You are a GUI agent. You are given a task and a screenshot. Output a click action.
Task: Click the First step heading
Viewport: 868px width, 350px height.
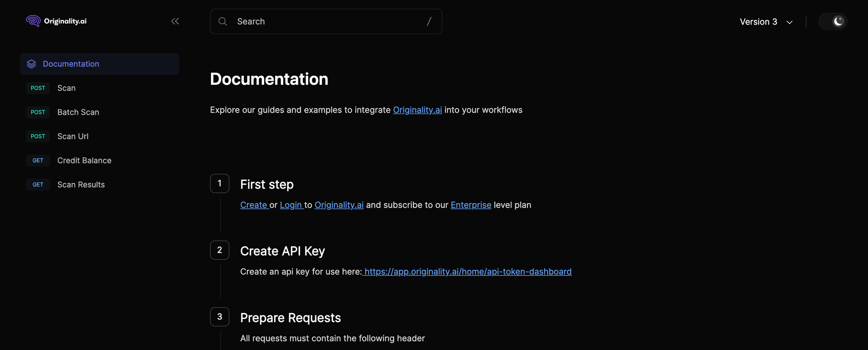click(x=267, y=184)
